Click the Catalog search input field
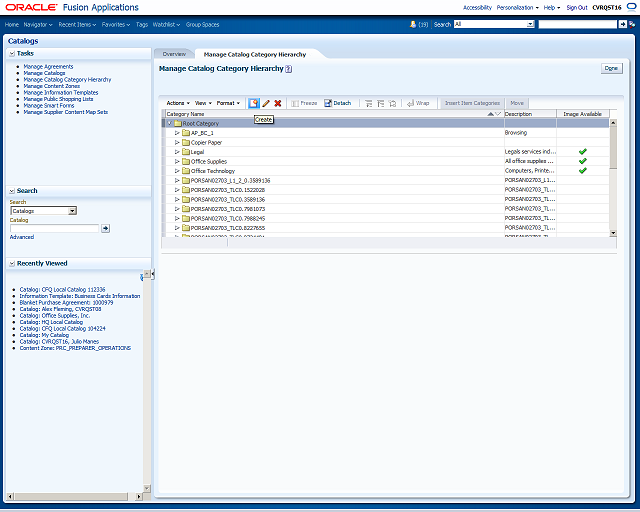Viewport: 640px width, 512px height. point(54,228)
